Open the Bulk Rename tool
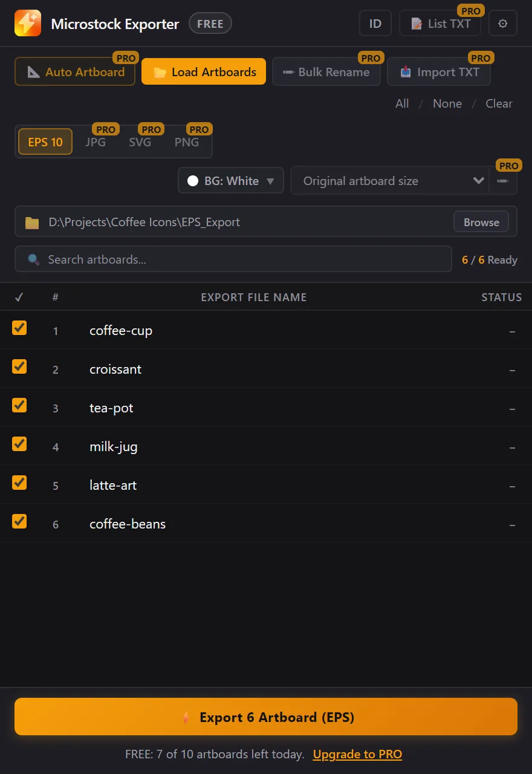 pos(326,72)
